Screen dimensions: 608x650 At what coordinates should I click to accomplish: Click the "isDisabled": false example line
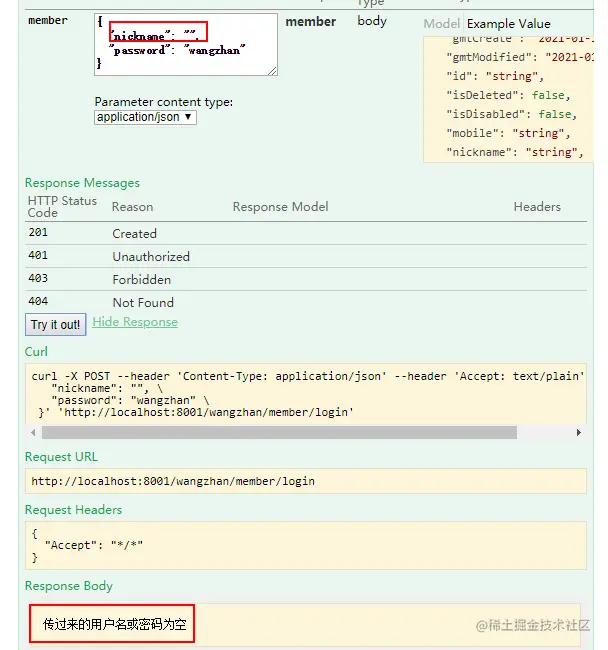pos(511,114)
